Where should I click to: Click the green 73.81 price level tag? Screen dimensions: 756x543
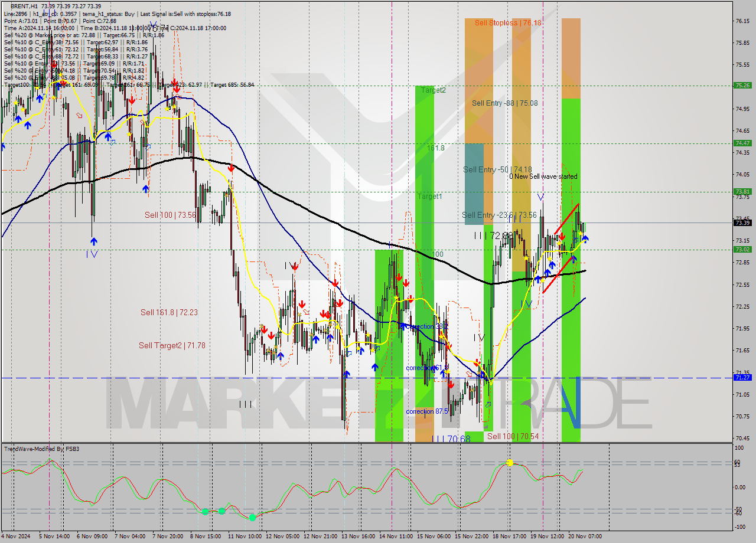click(x=742, y=191)
